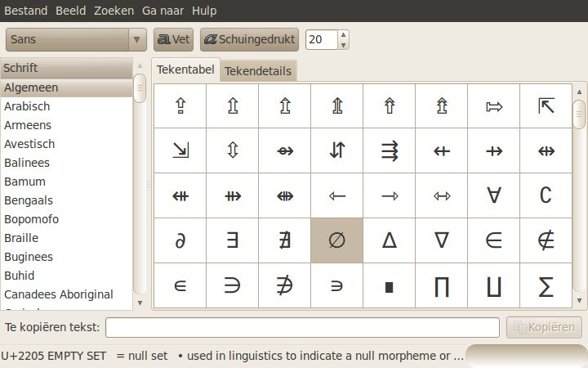Viewport: 588px width, 368px height.
Task: Select Braille in the script list
Action: pos(66,238)
